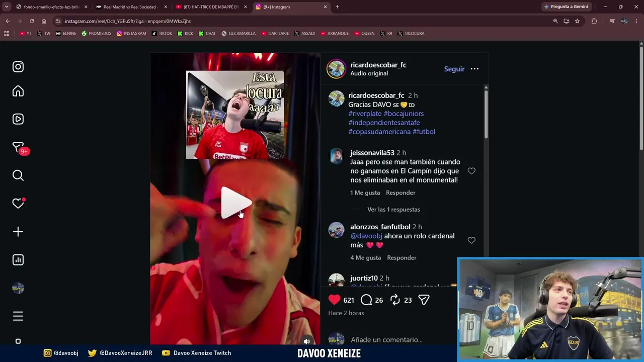Image resolution: width=644 pixels, height=362 pixels.
Task: Open the Extensions puzzle icon
Action: point(594,21)
